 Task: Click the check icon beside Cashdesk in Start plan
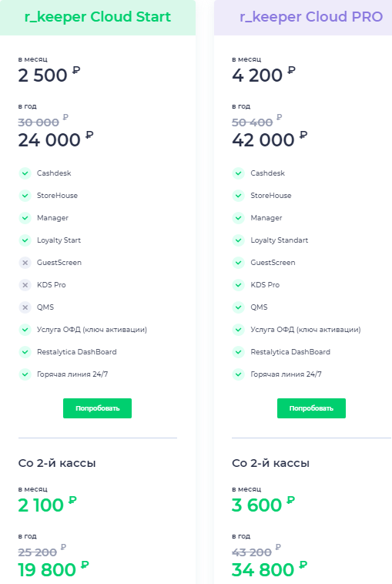point(25,173)
